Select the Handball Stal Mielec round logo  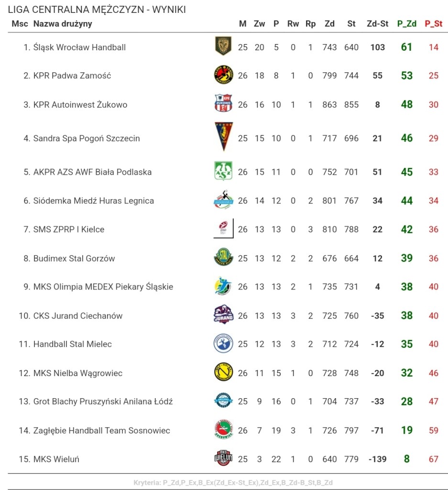[223, 343]
